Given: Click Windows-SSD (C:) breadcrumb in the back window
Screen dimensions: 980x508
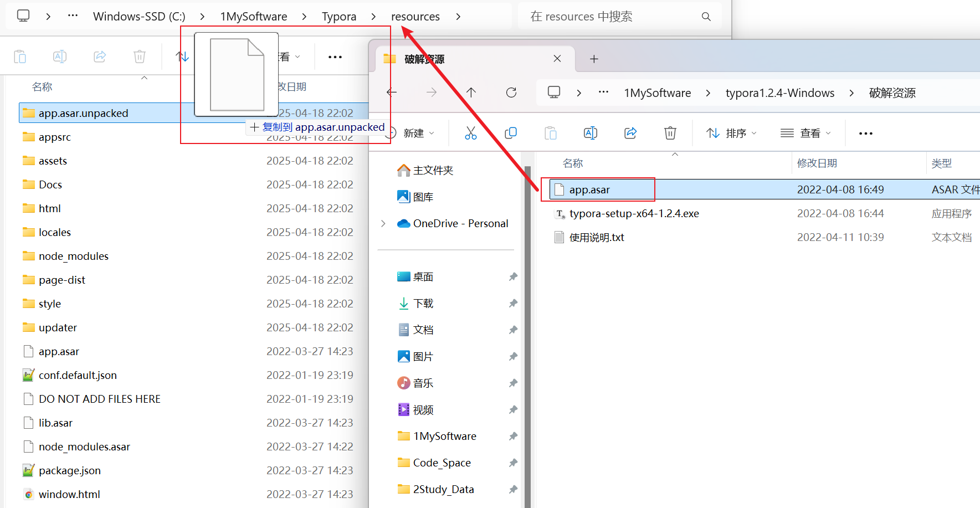Looking at the screenshot, I should 139,17.
